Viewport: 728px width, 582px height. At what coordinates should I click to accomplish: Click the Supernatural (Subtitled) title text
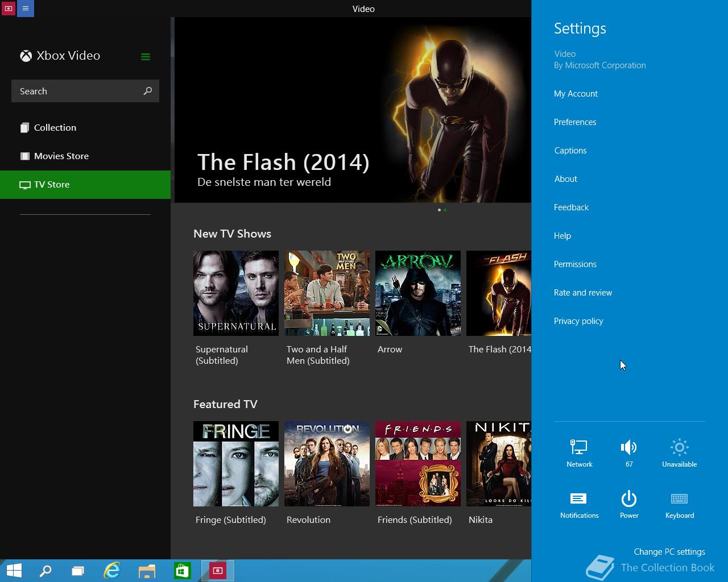[x=222, y=355]
